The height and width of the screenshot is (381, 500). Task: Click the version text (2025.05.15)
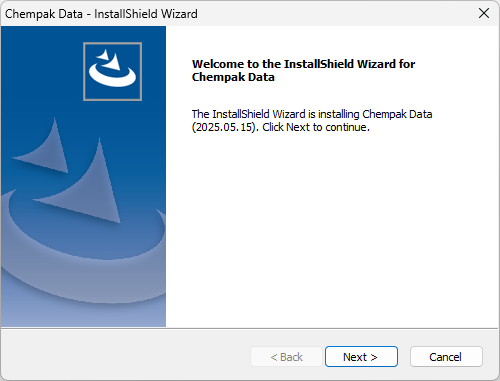pyautogui.click(x=224, y=127)
